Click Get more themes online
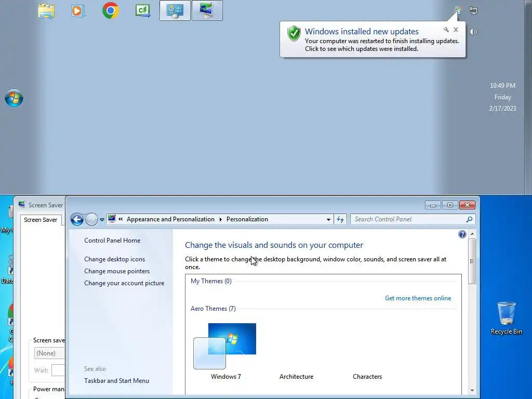Screen dimensions: 532x399 [418, 298]
